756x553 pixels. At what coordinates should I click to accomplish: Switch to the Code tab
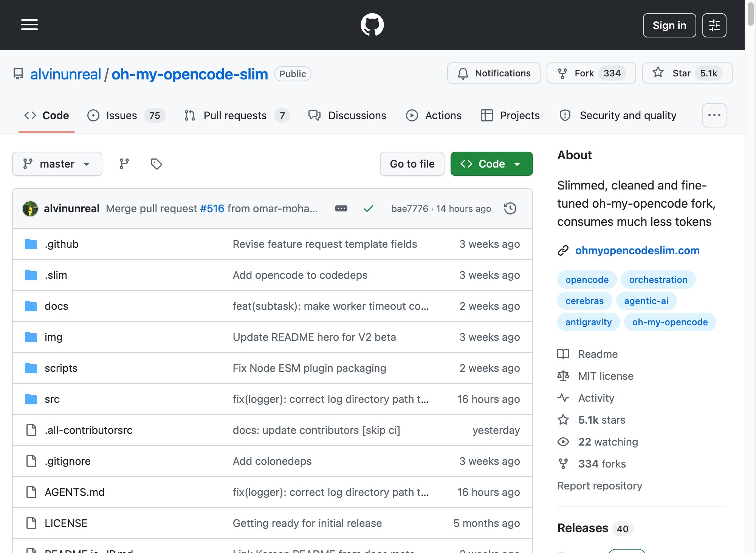pos(46,115)
